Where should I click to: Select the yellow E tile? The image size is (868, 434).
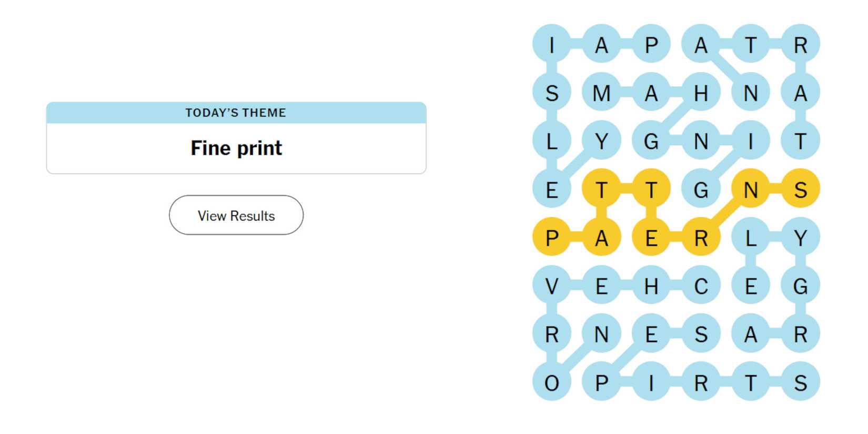(652, 238)
